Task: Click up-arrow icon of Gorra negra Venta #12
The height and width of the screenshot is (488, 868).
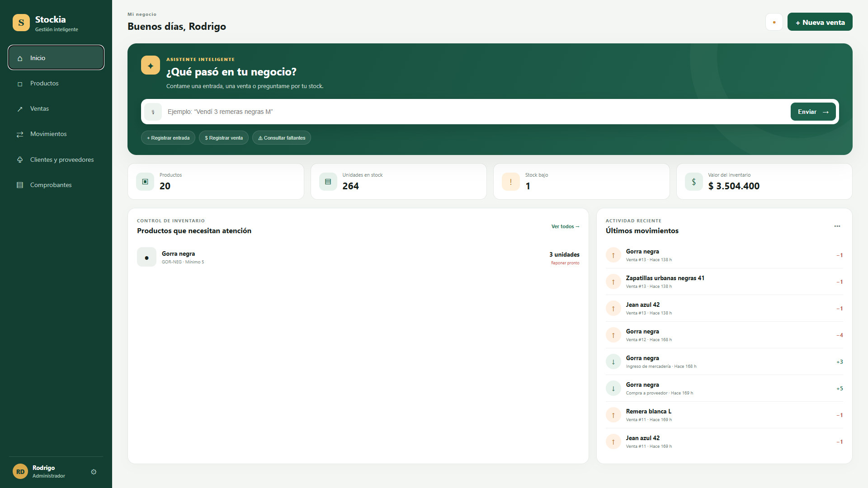Action: (613, 335)
